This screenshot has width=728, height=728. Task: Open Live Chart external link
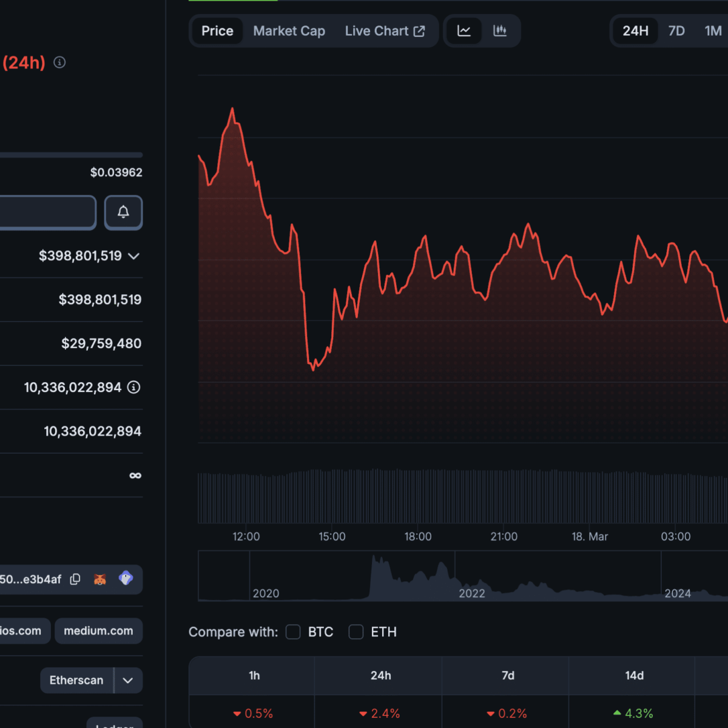[x=385, y=31]
